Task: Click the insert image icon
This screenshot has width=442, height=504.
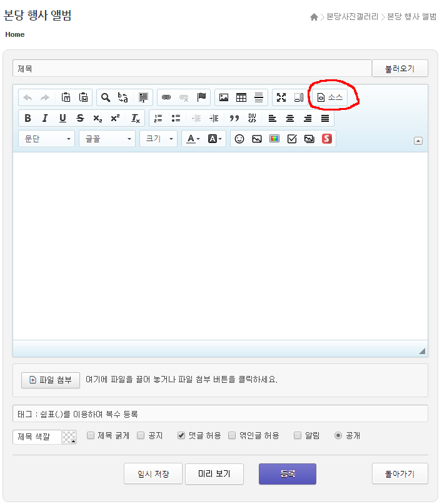Action: click(x=224, y=97)
